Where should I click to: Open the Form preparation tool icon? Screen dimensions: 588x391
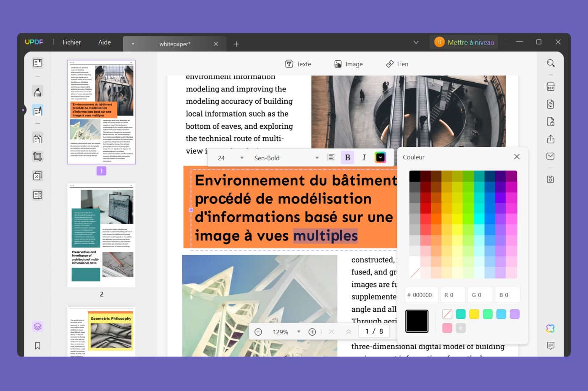[x=37, y=195]
